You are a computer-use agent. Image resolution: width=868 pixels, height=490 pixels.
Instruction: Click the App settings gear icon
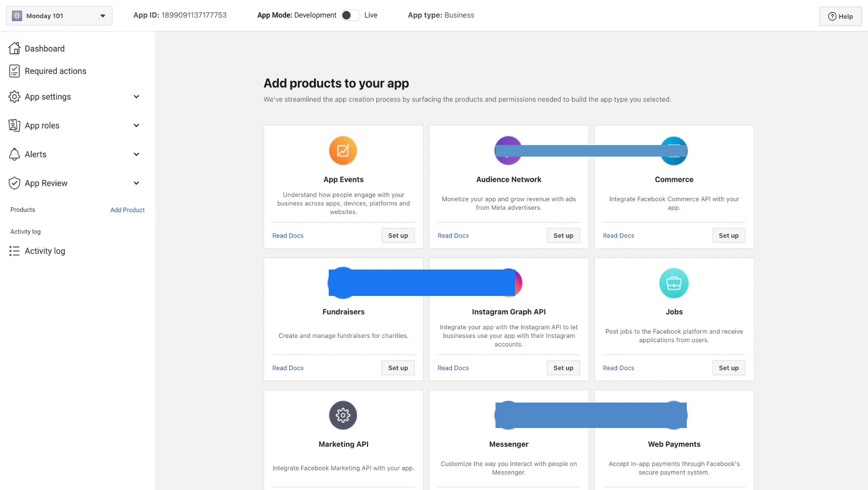[14, 97]
